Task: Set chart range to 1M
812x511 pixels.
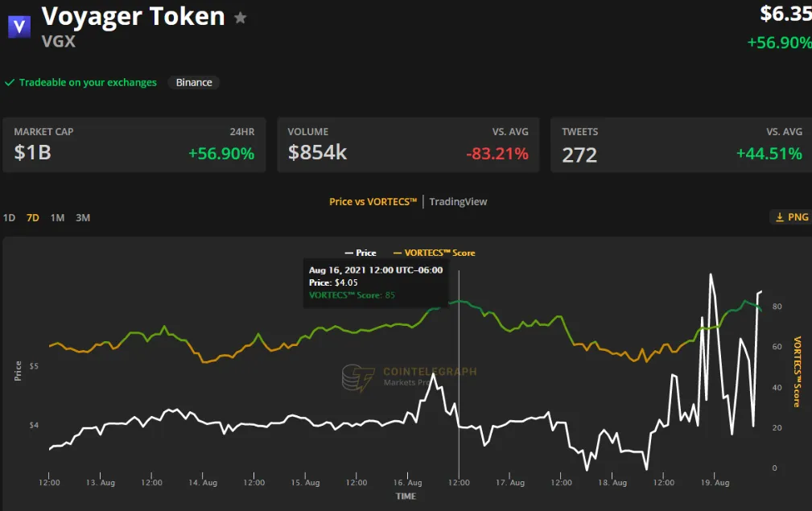Action: 57,218
